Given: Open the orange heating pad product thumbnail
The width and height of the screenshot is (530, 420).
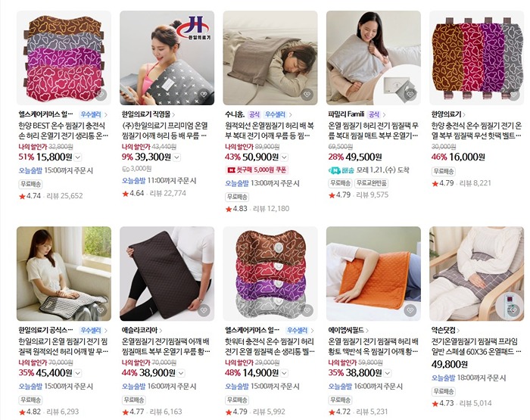Looking at the screenshot, I should 373,273.
